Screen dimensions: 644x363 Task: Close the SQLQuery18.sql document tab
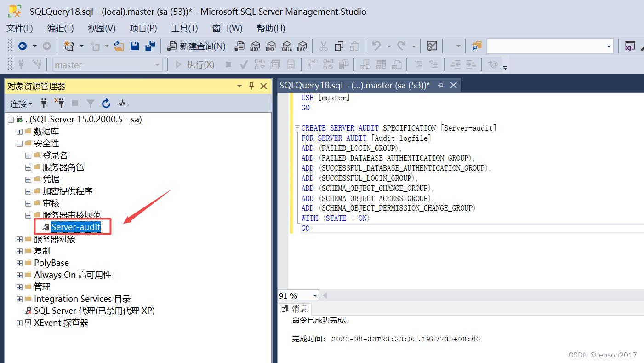click(453, 85)
